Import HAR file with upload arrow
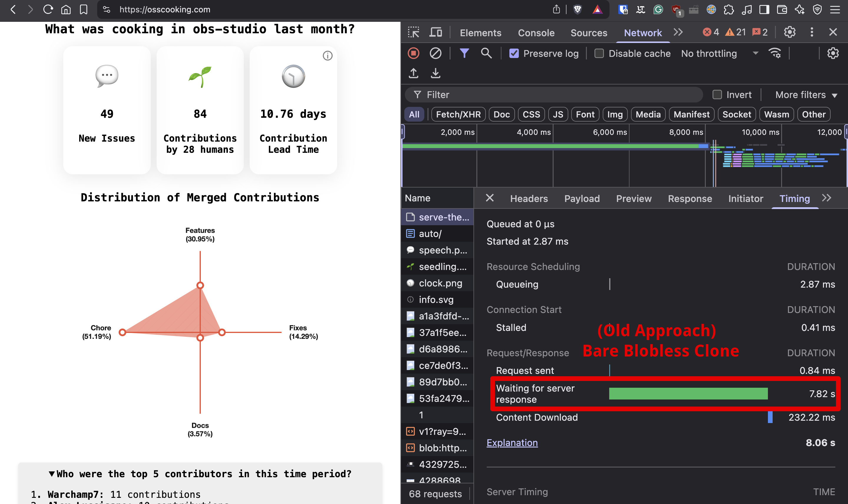 click(x=413, y=73)
